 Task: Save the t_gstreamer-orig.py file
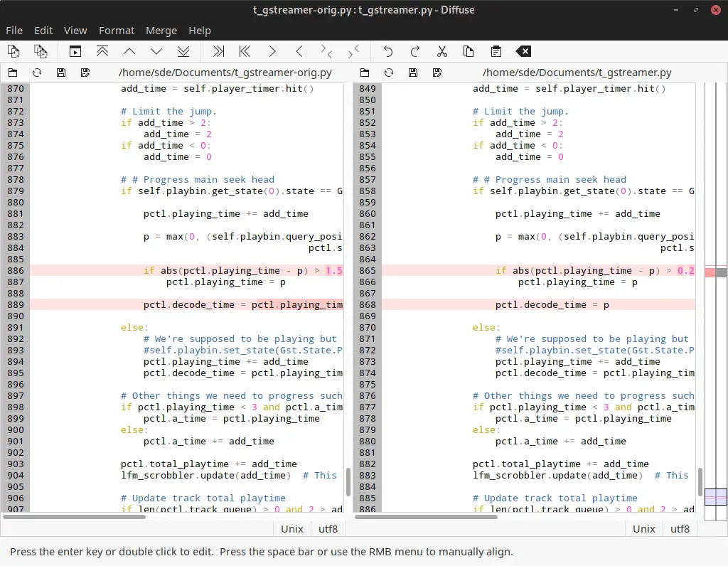(61, 73)
